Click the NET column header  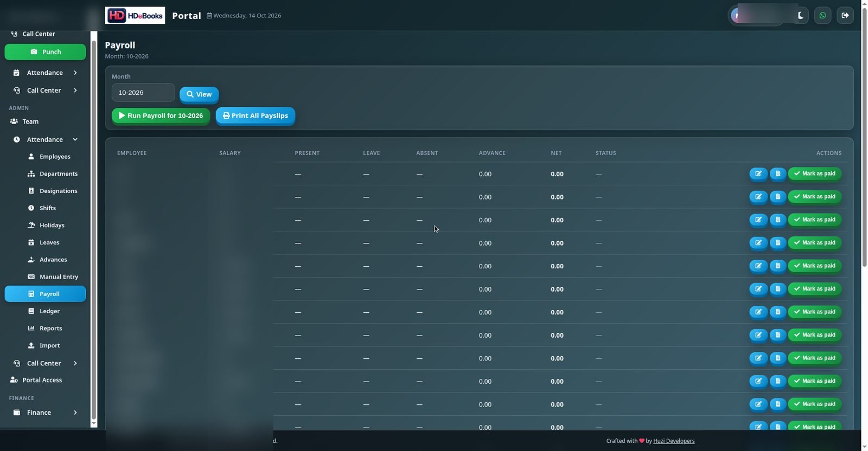[x=556, y=153]
